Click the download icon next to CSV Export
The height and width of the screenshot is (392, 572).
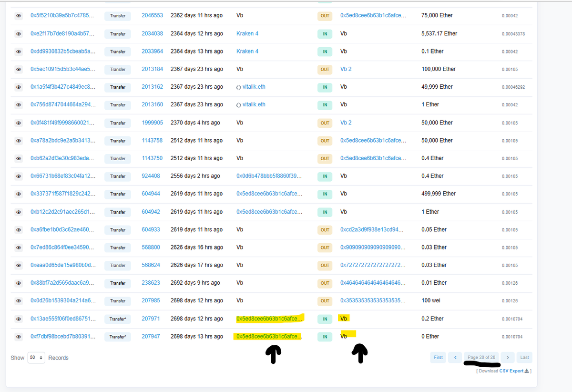[x=527, y=371]
